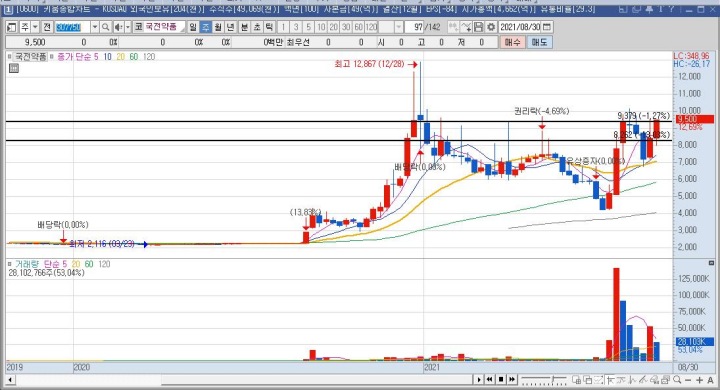Toggle the 국전약품 price panel marker
The width and height of the screenshot is (720, 390).
(x=9, y=57)
